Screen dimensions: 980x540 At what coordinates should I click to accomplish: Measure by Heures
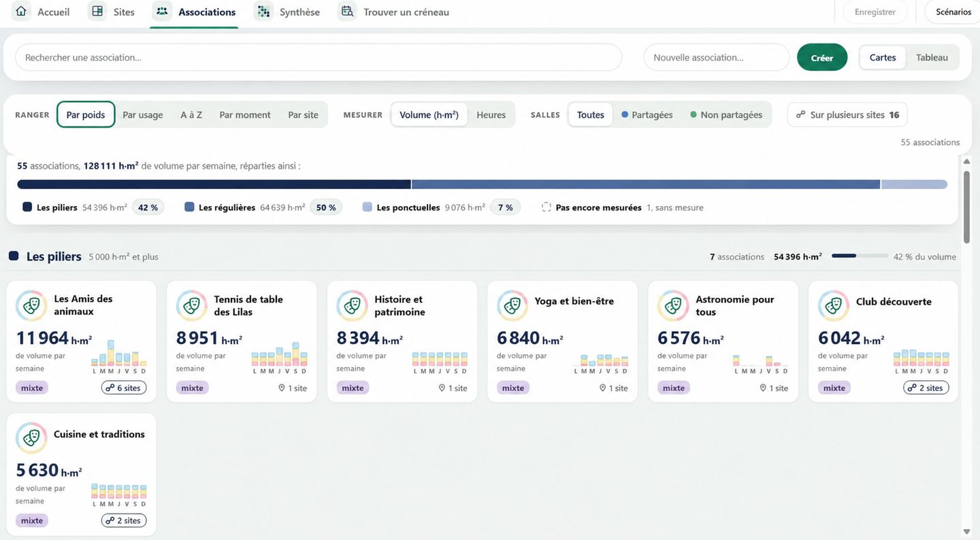(491, 114)
